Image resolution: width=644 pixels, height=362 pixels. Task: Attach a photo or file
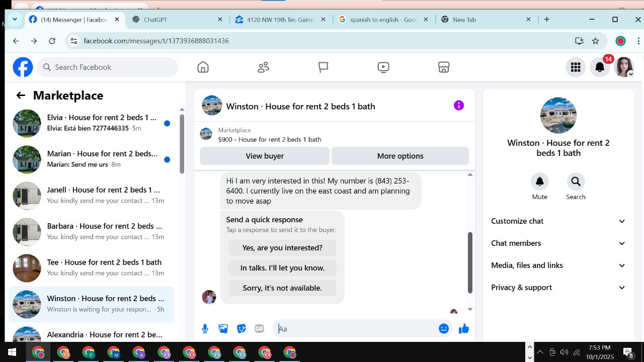[223, 329]
